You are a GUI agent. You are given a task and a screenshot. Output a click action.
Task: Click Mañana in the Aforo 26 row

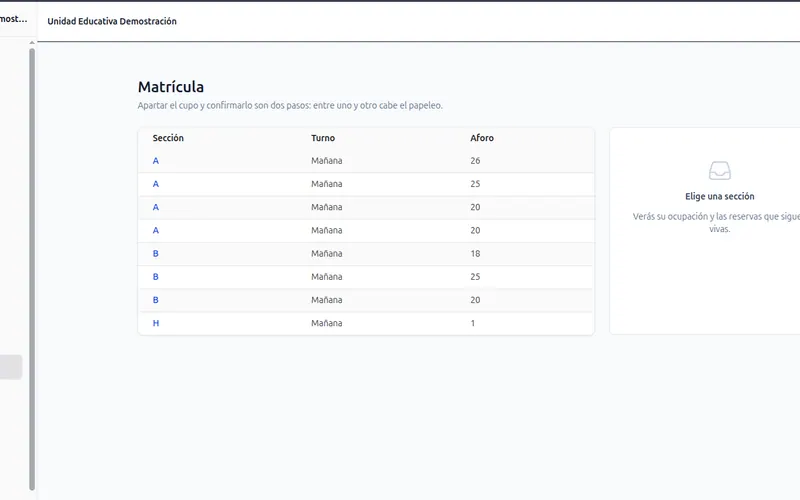tap(327, 161)
